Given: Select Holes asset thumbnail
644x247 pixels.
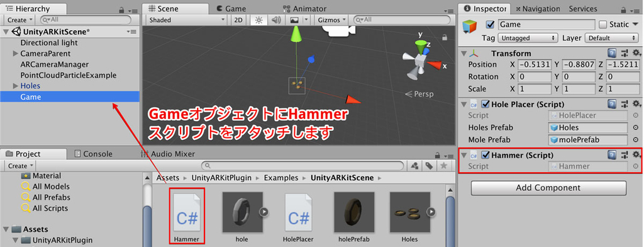Looking at the screenshot, I should click(410, 212).
